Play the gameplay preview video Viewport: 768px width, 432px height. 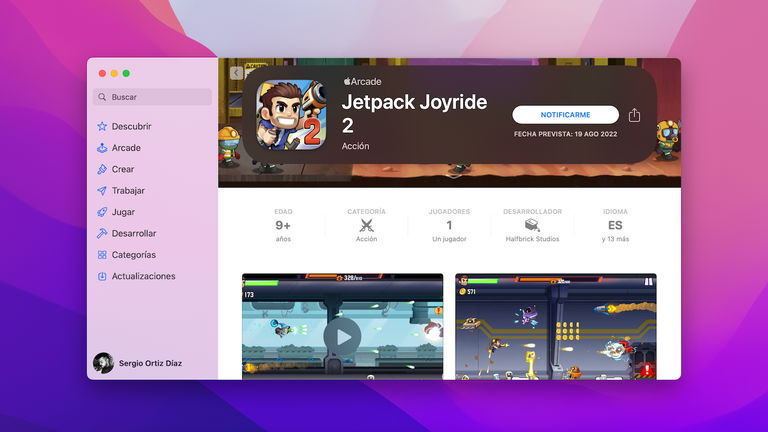(x=342, y=336)
